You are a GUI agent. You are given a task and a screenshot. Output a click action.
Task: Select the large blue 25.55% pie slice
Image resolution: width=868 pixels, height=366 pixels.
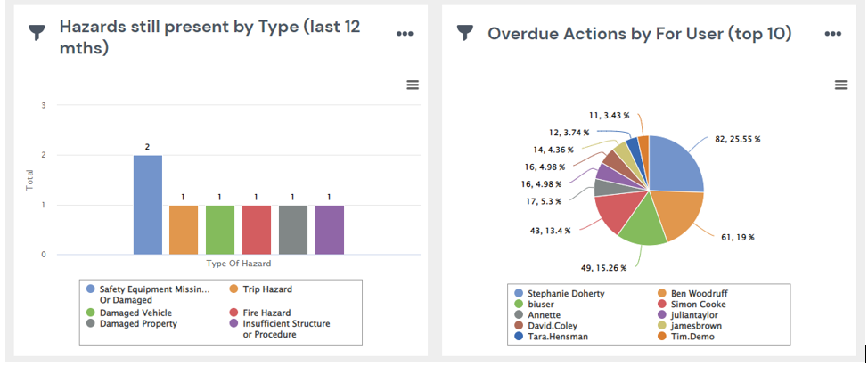tap(677, 165)
